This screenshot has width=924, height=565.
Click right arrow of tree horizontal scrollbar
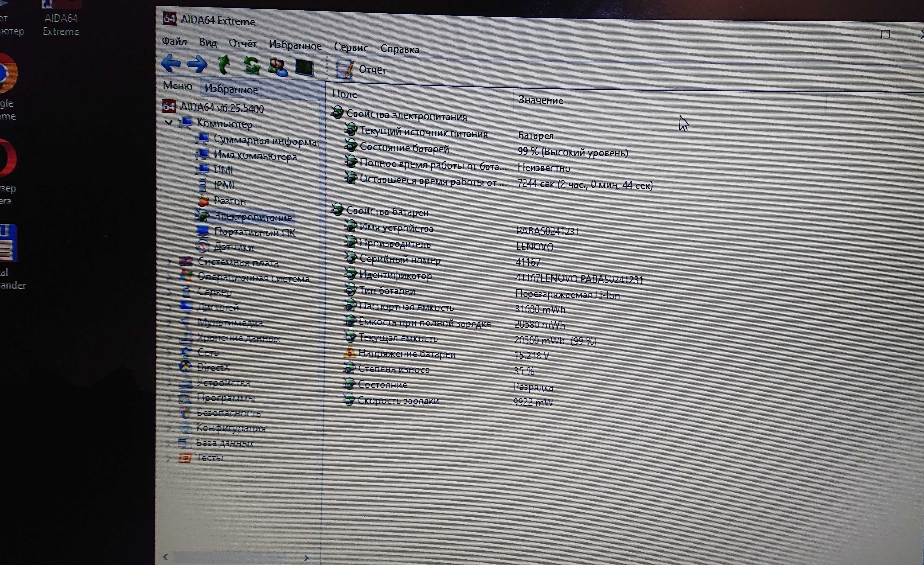pos(306,558)
